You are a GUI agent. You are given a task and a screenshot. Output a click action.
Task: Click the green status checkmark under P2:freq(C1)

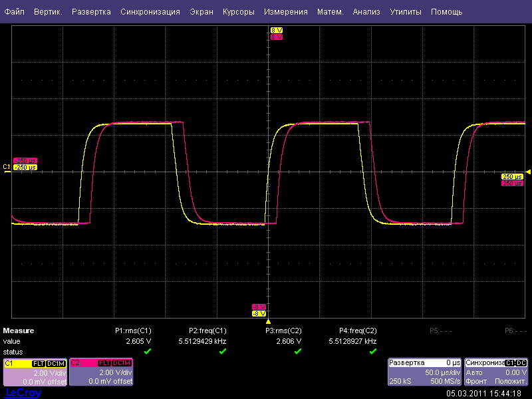222,351
